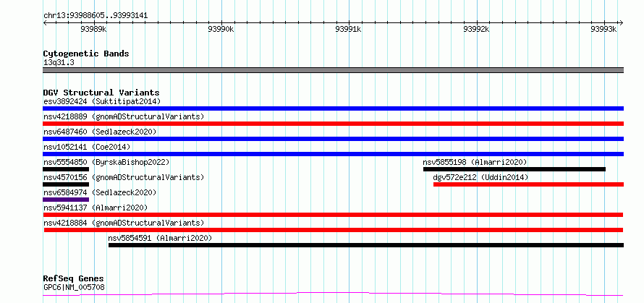644x303 pixels.
Task: Click the 13q31.3 band label
Action: (x=59, y=63)
